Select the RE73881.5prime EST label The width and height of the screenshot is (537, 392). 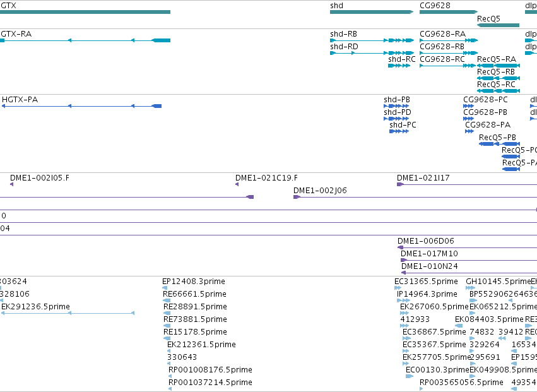[x=195, y=319]
